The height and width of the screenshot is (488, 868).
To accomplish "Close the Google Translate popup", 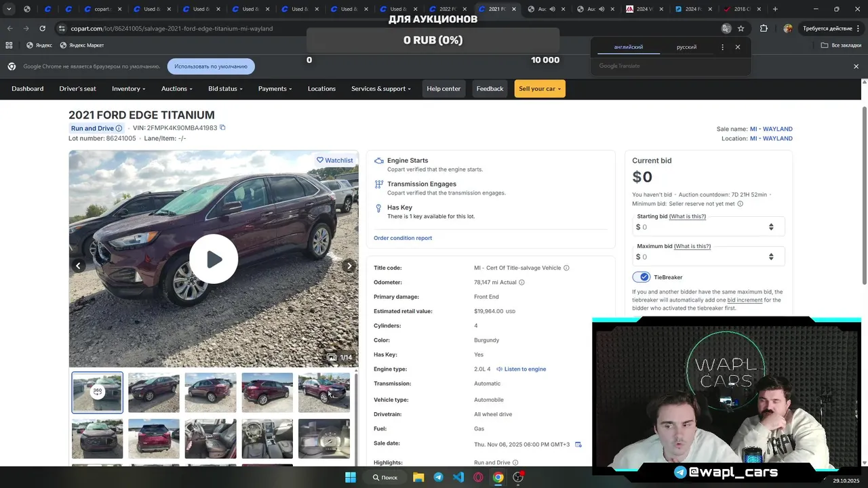I will [738, 47].
